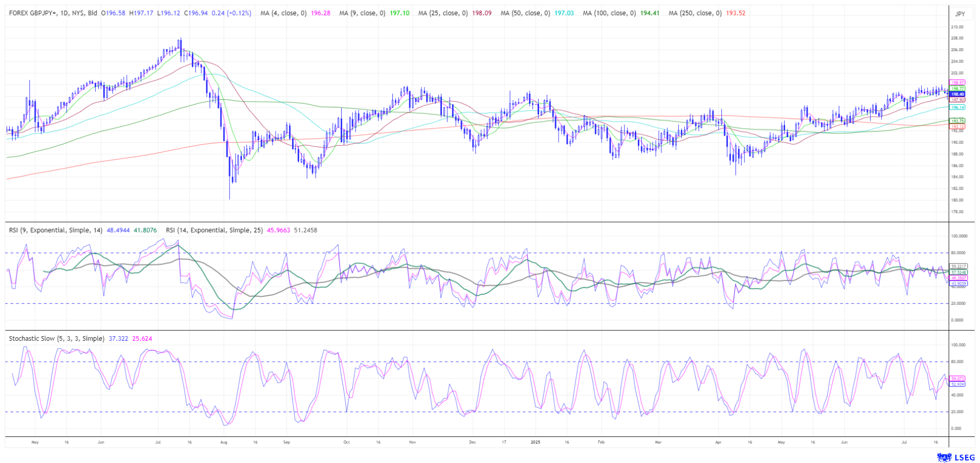Click the 0.24 (+0.12%) change value
This screenshot has height=463, width=980.
[231, 13]
